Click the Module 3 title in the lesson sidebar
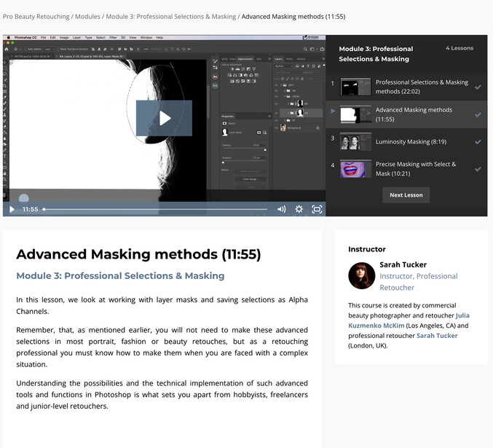Viewport: 493px width, 448px height. tap(376, 54)
